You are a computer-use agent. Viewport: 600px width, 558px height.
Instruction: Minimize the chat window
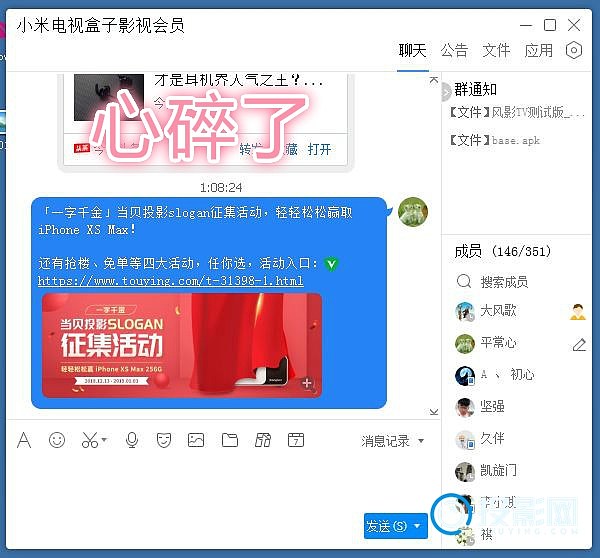[526, 26]
